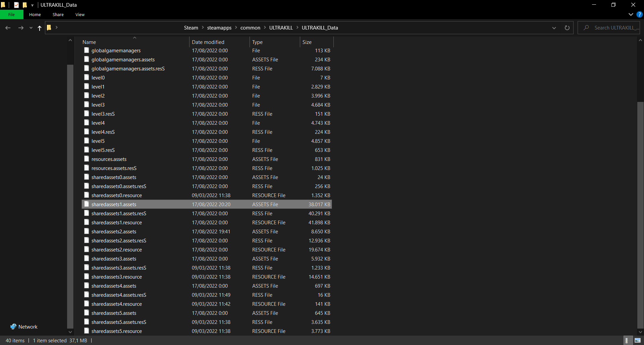Select the globalgamemanagers file icon

point(87,50)
